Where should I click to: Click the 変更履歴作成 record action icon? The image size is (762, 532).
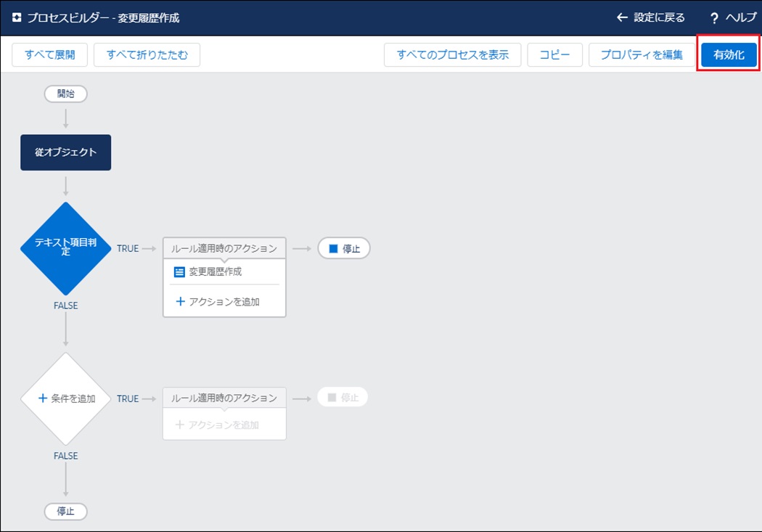180,272
